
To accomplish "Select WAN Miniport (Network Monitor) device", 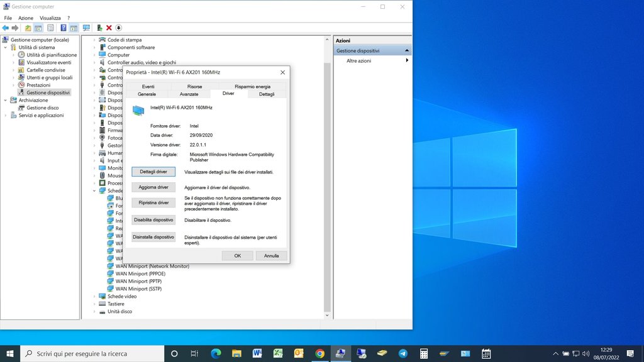I will pyautogui.click(x=152, y=266).
